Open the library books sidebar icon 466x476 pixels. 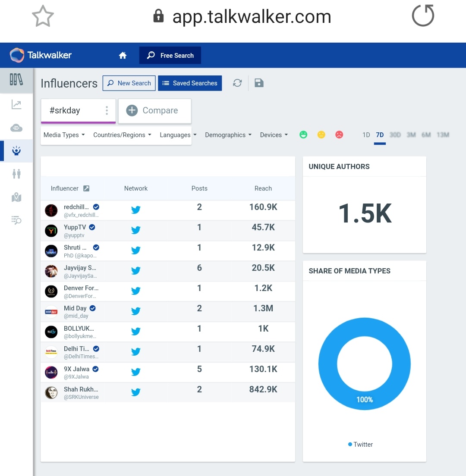click(x=16, y=80)
